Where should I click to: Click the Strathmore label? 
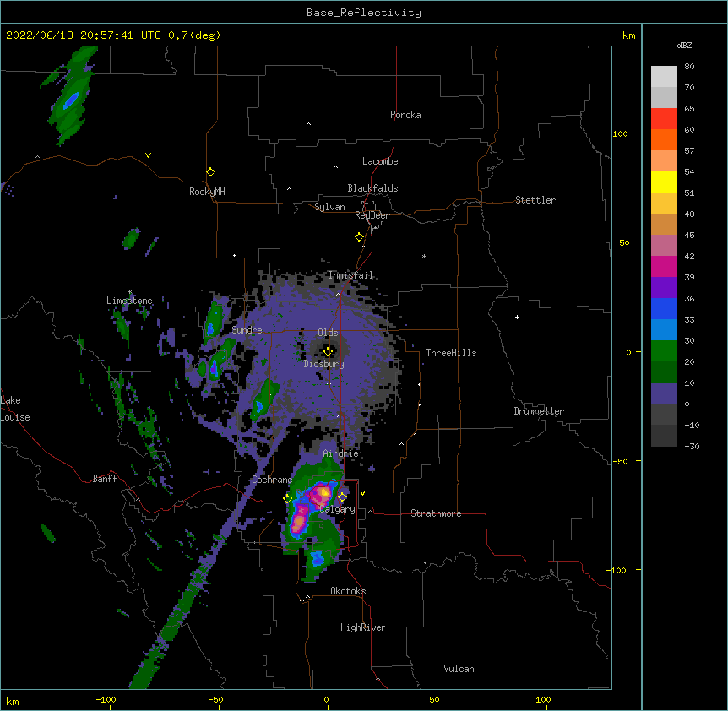[436, 513]
